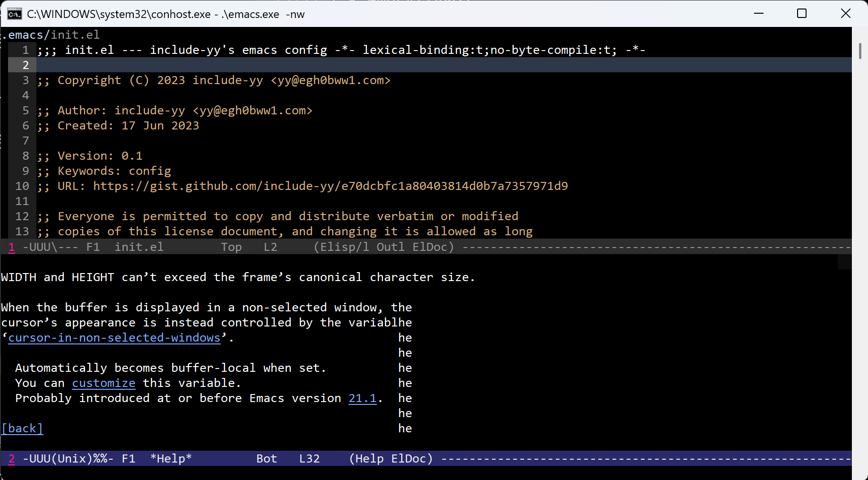
Task: Follow the customize link
Action: [104, 383]
